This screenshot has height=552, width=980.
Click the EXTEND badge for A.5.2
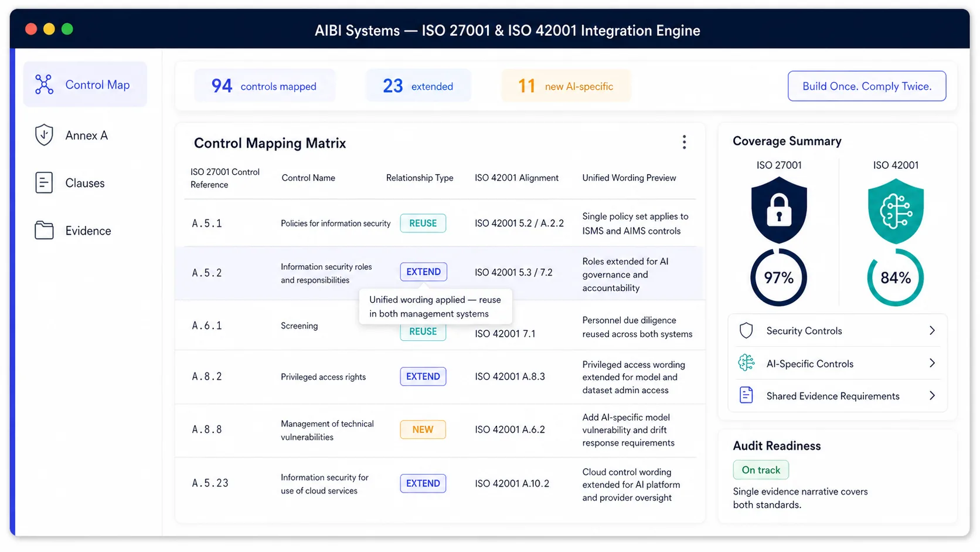pos(424,272)
